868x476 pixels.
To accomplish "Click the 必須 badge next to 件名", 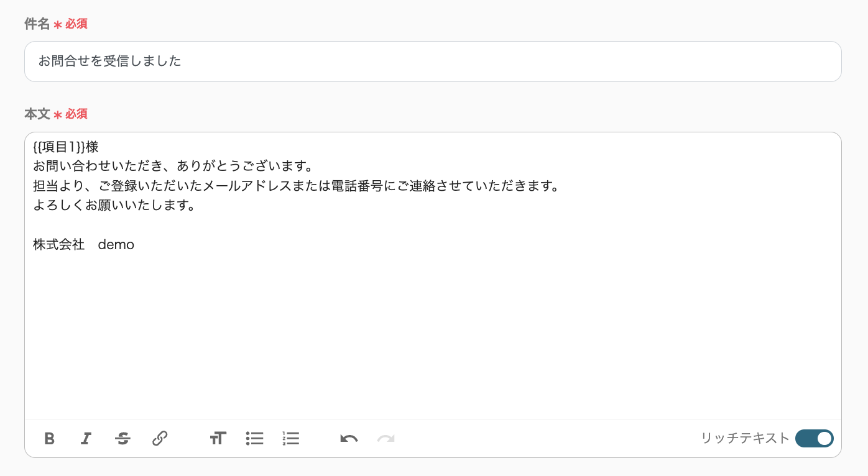I will [76, 24].
